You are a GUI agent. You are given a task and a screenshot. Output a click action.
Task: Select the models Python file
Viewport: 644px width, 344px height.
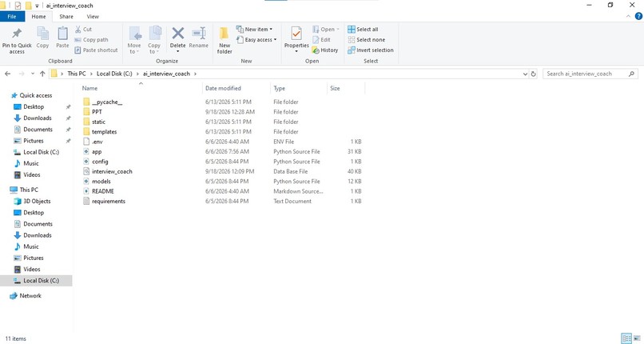click(x=101, y=182)
